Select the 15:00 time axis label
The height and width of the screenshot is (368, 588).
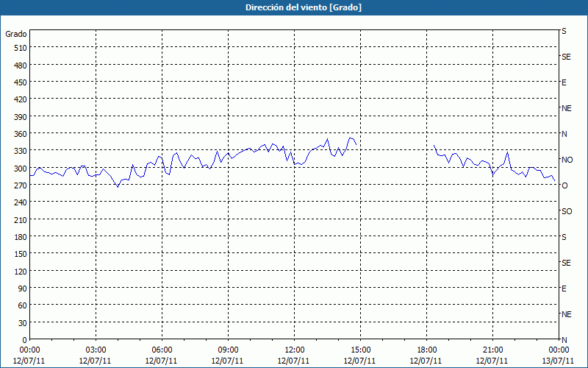[360, 350]
